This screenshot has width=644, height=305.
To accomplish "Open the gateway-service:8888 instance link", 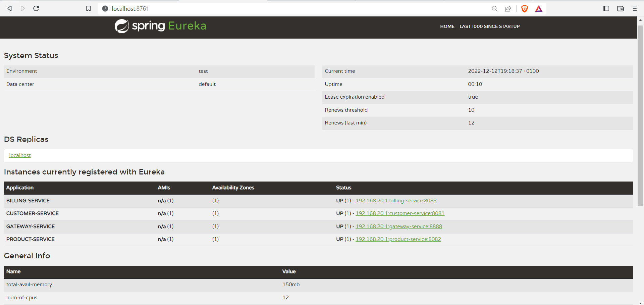I will pos(398,226).
